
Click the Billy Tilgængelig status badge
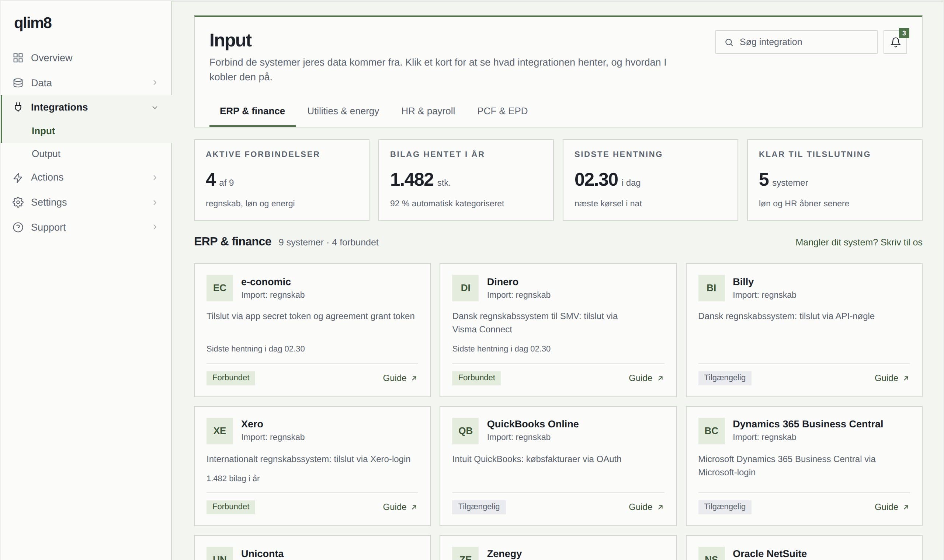(x=724, y=378)
